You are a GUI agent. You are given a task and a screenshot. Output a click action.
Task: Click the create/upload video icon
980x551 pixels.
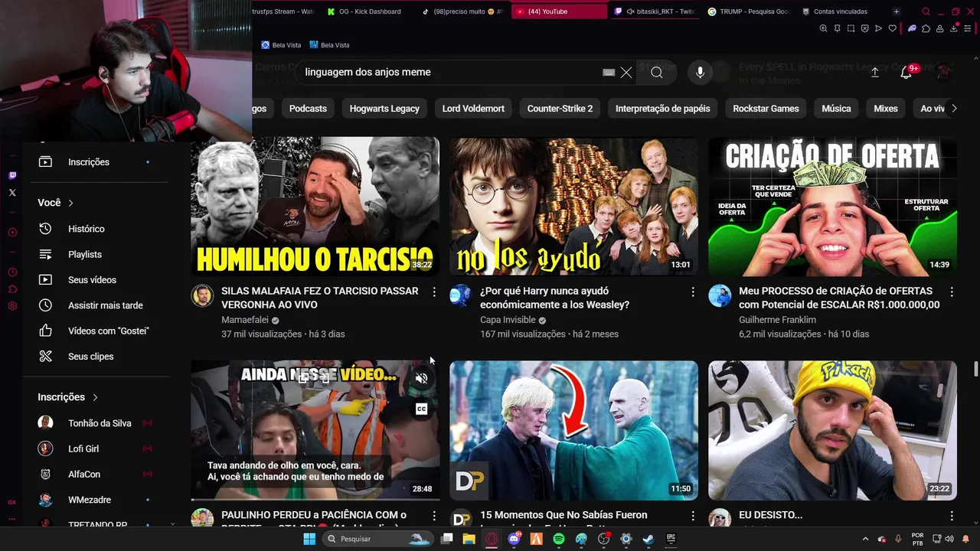click(875, 72)
